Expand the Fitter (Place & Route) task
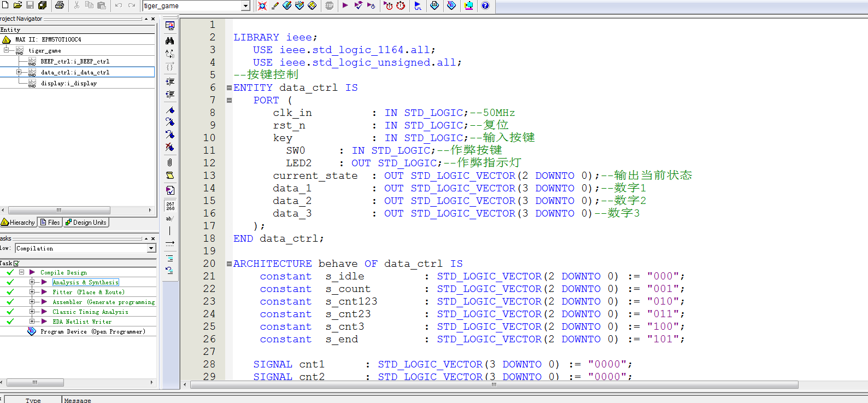868x403 pixels. [x=32, y=292]
